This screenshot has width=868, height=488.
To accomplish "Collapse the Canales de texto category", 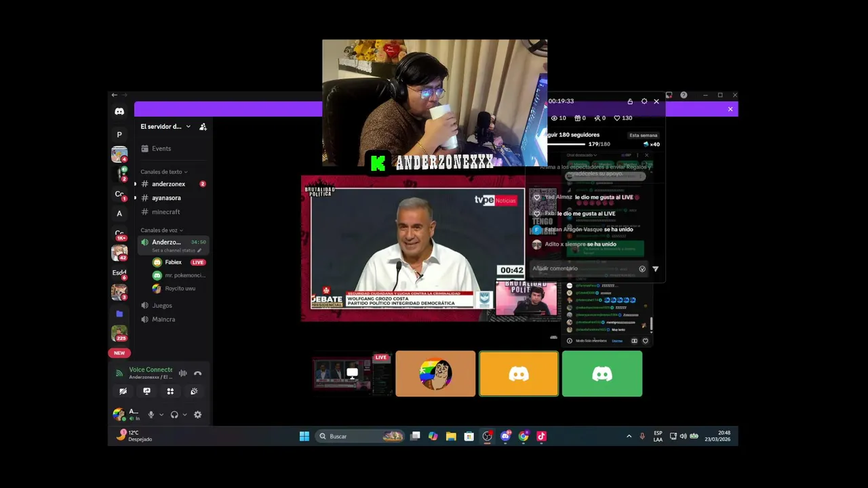I will pos(163,171).
